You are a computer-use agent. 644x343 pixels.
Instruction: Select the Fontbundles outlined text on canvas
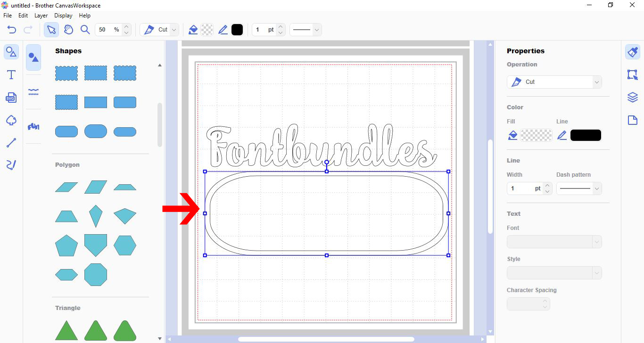click(321, 146)
